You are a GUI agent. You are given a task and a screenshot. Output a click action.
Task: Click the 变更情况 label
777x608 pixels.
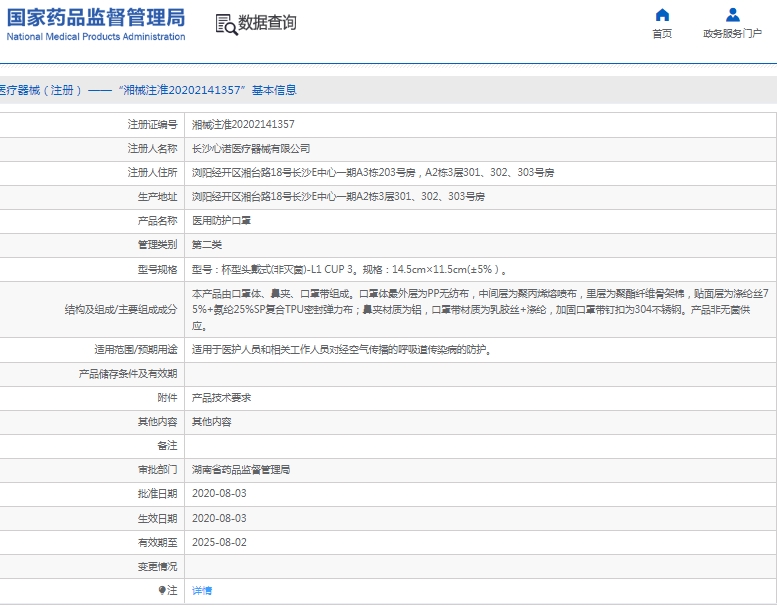[x=157, y=566]
